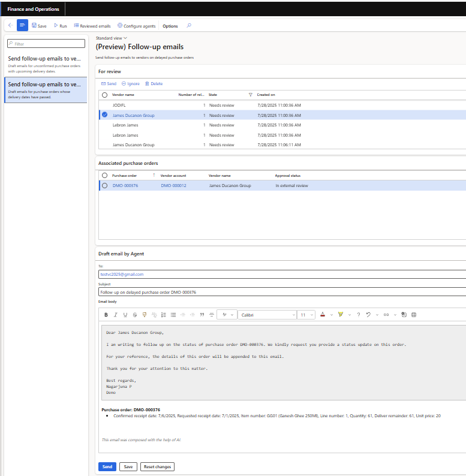Open the Options menu tab
The width and height of the screenshot is (466, 476).
pyautogui.click(x=170, y=26)
